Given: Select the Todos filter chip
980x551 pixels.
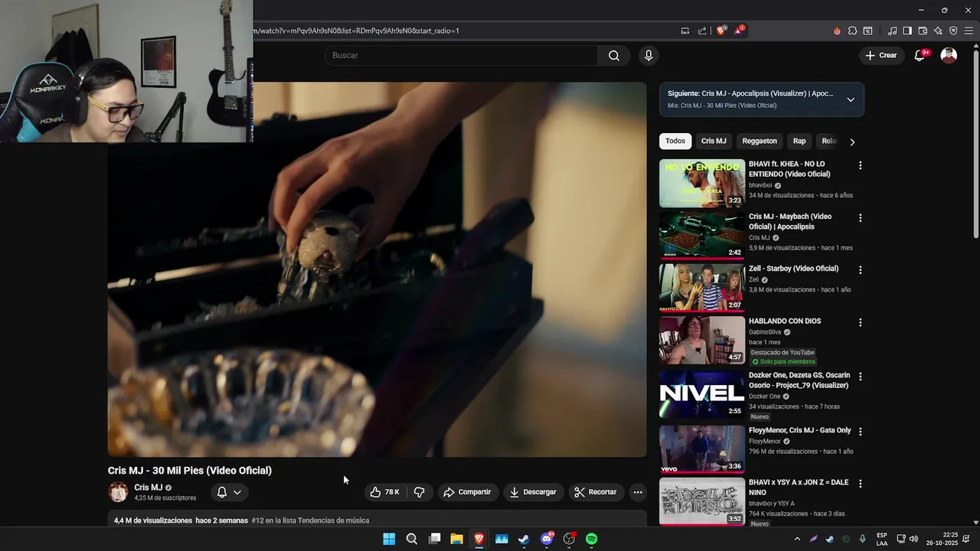Looking at the screenshot, I should click(x=675, y=141).
